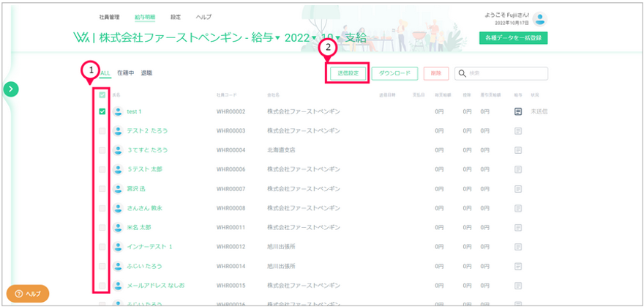
Task: Open the employee link test 1
Action: (135, 111)
